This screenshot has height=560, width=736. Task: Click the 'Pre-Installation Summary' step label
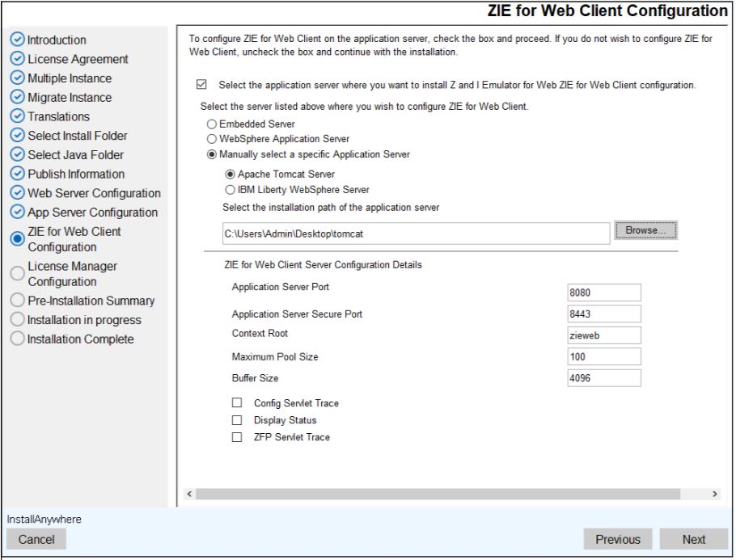pos(91,301)
